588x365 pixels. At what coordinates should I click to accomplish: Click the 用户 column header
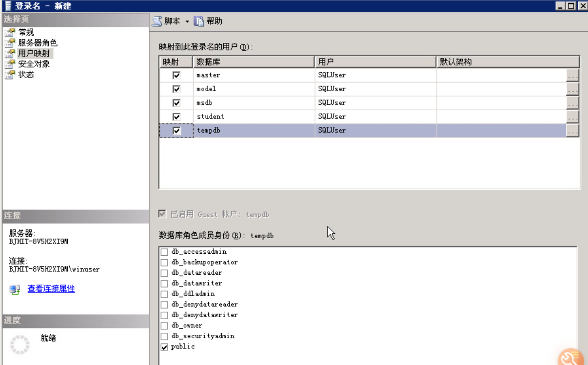click(x=375, y=62)
